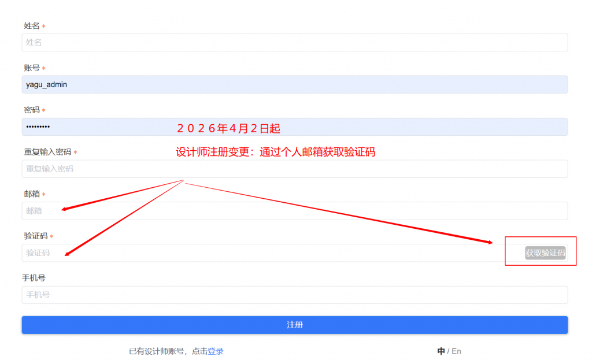
Task: Click the 验证码 field label
Action: click(x=35, y=236)
